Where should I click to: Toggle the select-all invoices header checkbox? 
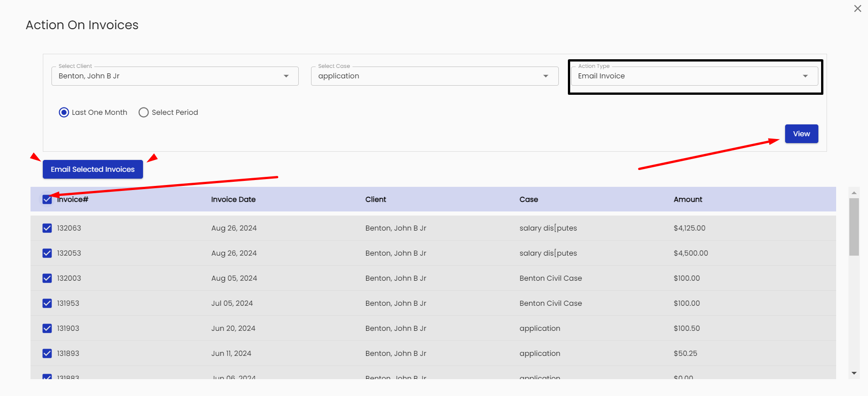click(47, 200)
